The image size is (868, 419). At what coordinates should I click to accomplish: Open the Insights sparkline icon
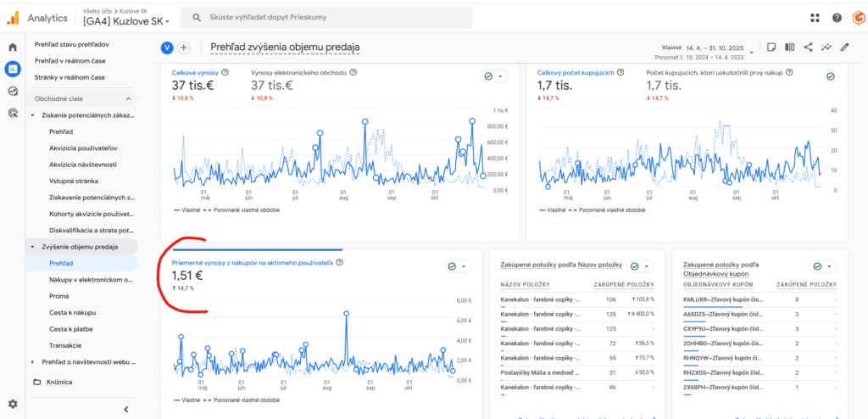826,47
